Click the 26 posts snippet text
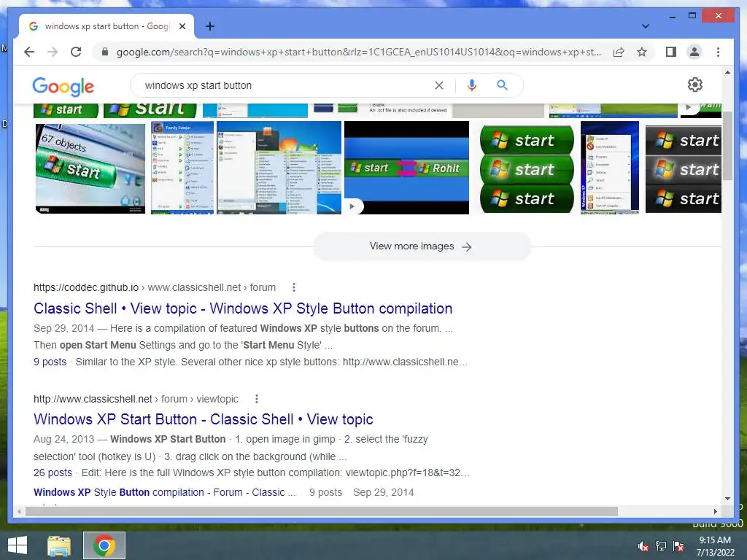The width and height of the screenshot is (747, 560). click(x=53, y=472)
